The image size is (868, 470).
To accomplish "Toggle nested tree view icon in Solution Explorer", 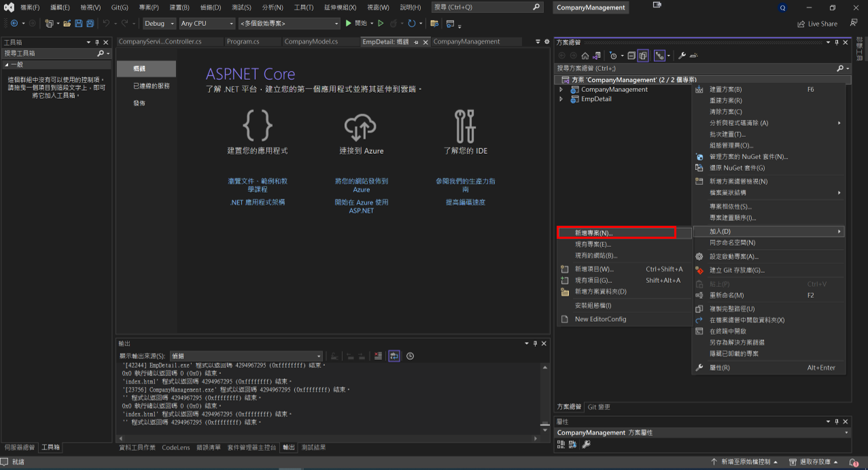I will (x=659, y=56).
